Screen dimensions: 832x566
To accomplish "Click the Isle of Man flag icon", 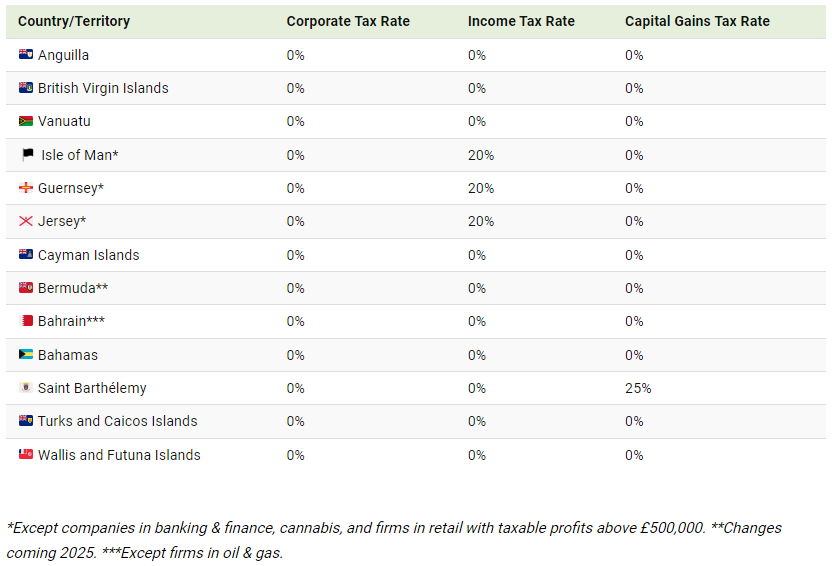I will pyautogui.click(x=28, y=155).
